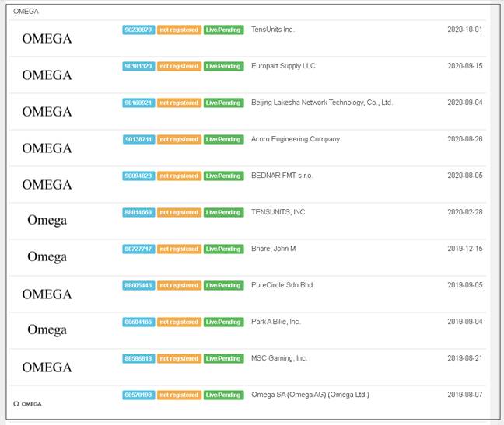Open the Omega SA logo thumbnail with symbol
504x425 pixels.
27,404
